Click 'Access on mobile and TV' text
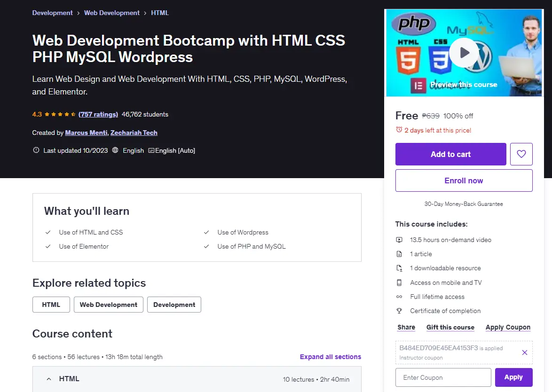 pos(446,282)
